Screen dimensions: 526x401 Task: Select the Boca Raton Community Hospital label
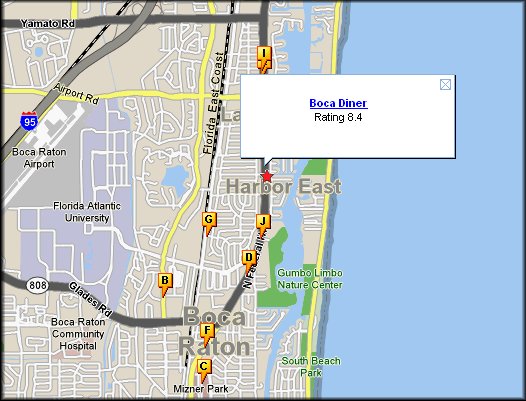point(78,334)
